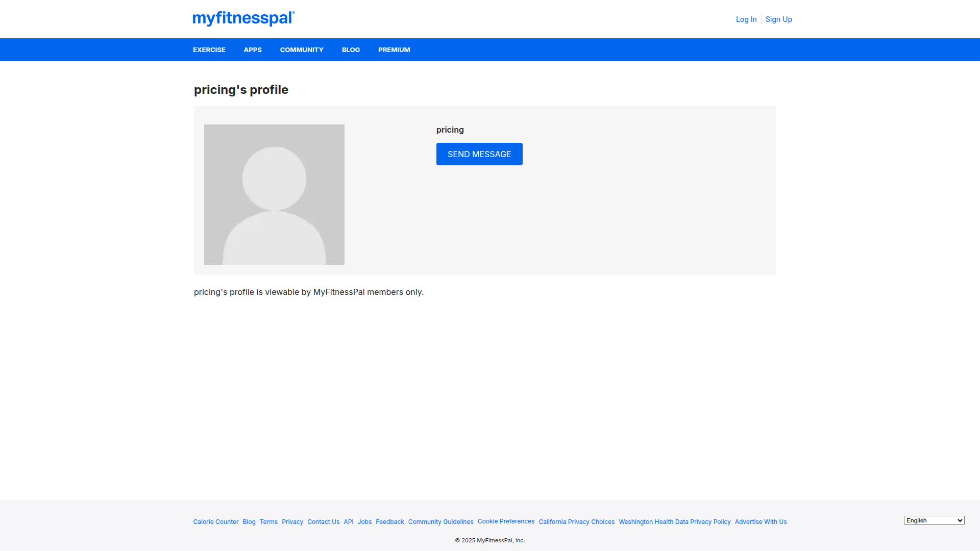
Task: Open the Cookie Preferences footer link
Action: [x=506, y=521]
